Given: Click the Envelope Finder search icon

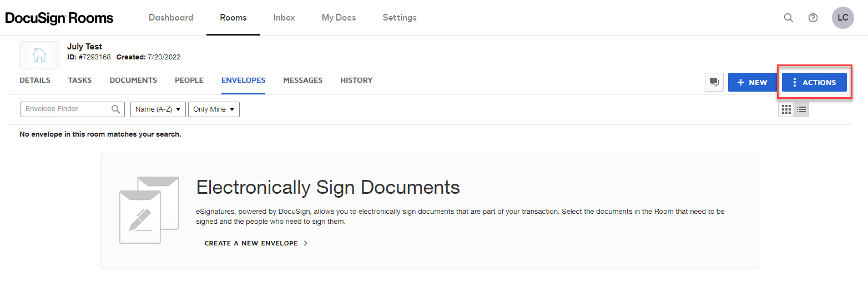Looking at the screenshot, I should (x=116, y=109).
